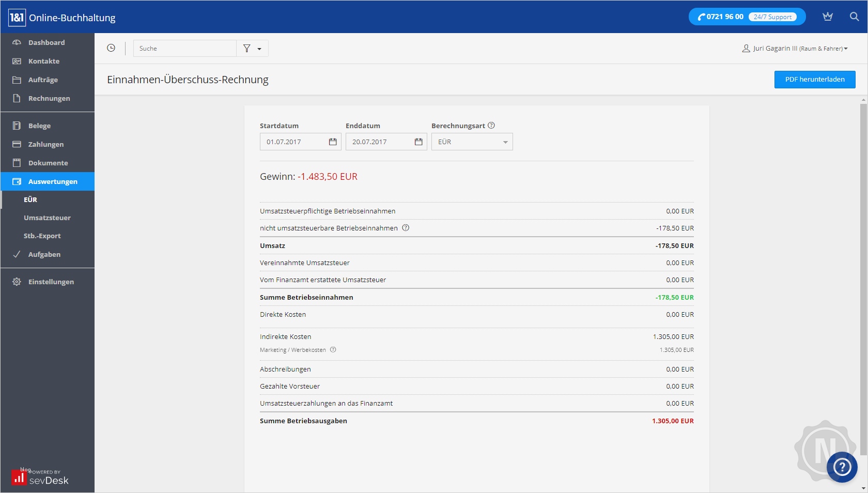Open the Startdatum calendar picker

click(x=333, y=142)
